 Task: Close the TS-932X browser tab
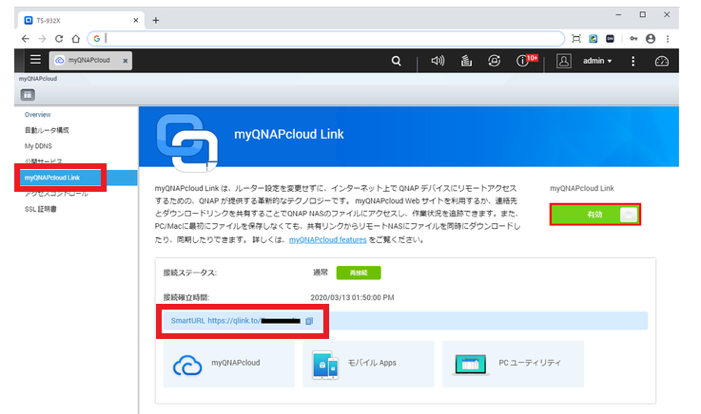pyautogui.click(x=136, y=20)
